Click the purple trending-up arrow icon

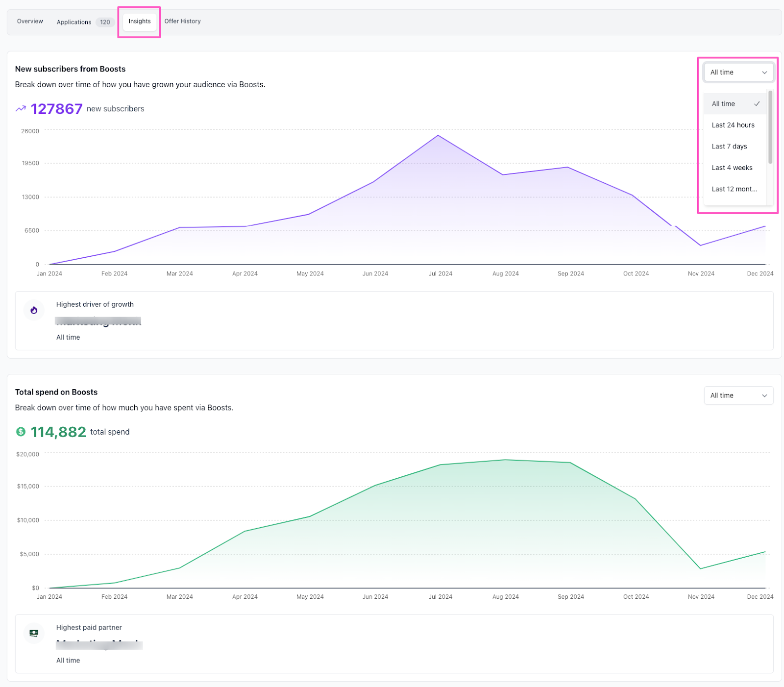pyautogui.click(x=21, y=109)
